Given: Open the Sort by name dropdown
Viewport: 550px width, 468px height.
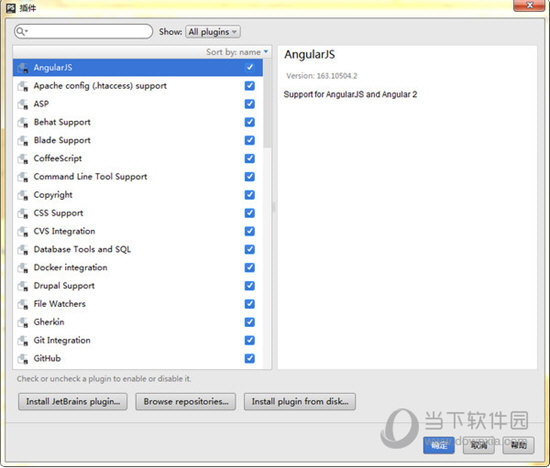Looking at the screenshot, I should tap(237, 52).
